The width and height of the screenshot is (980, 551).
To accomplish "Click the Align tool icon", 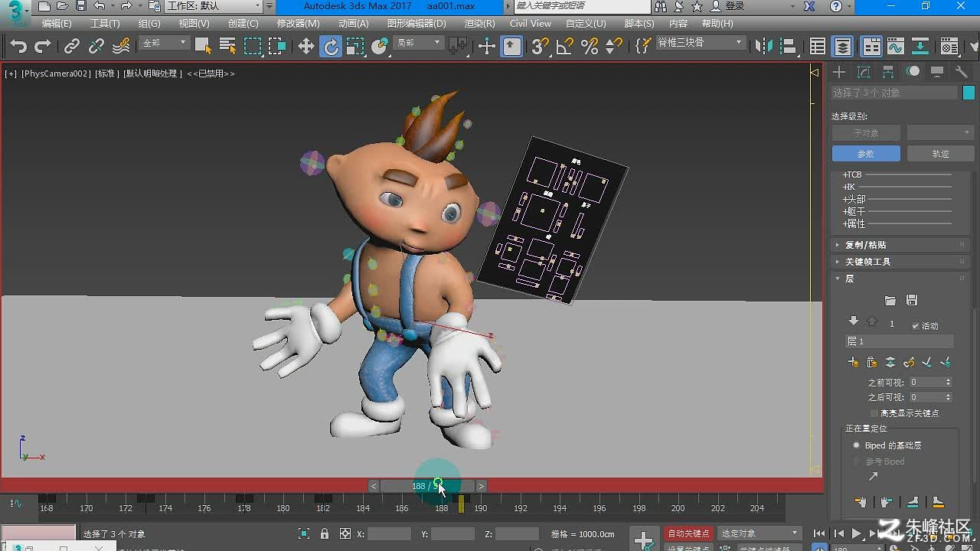I will point(789,47).
